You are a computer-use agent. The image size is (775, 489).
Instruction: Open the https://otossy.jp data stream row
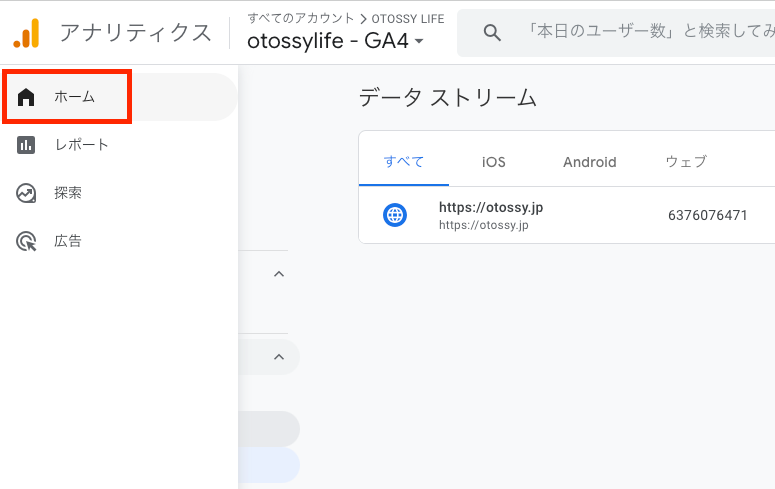coord(491,214)
